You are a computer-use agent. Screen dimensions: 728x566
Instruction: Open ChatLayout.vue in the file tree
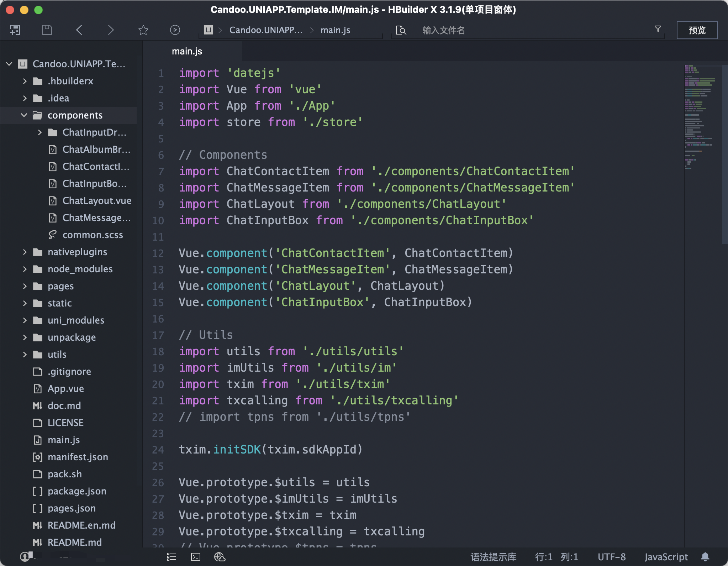[97, 201]
